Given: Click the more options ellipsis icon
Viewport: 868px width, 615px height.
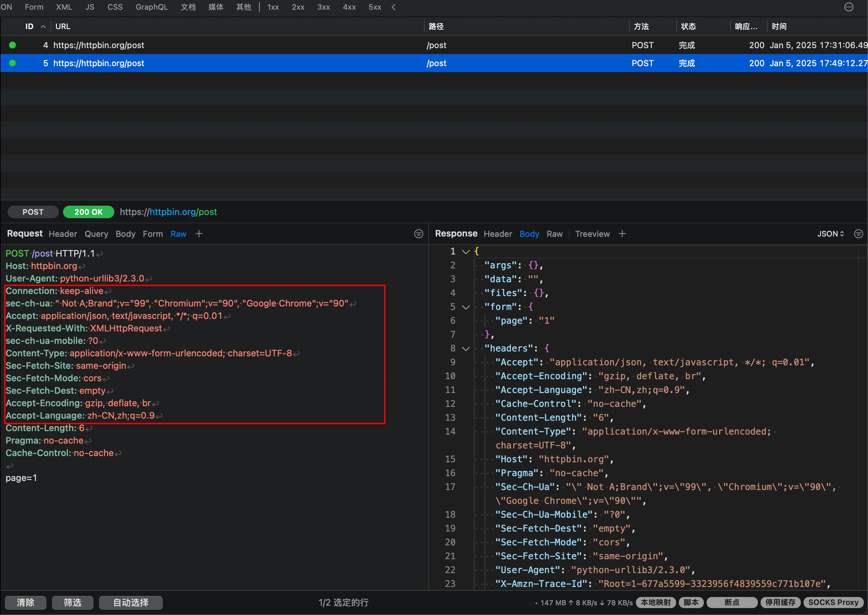Looking at the screenshot, I should click(x=849, y=7).
